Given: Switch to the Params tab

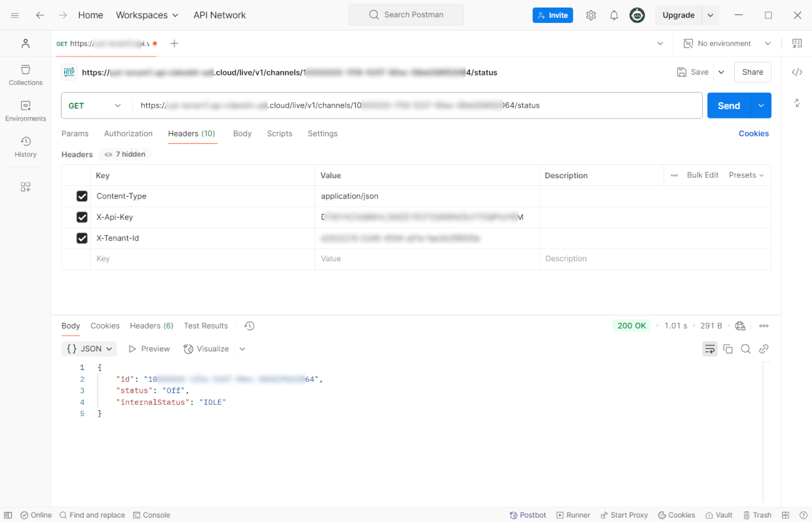Looking at the screenshot, I should pyautogui.click(x=75, y=134).
